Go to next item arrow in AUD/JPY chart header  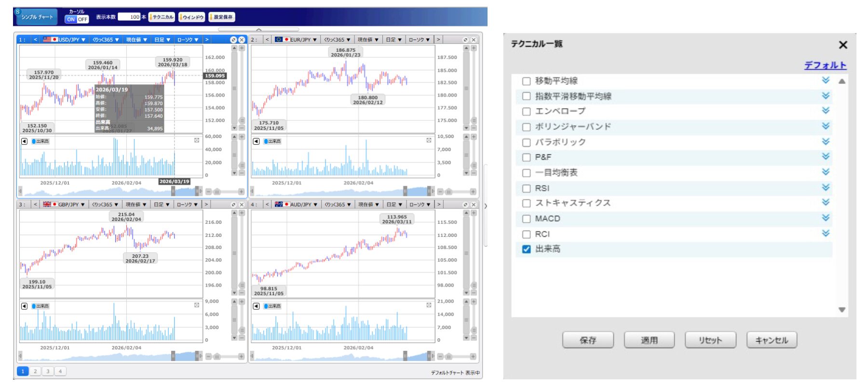[438, 205]
